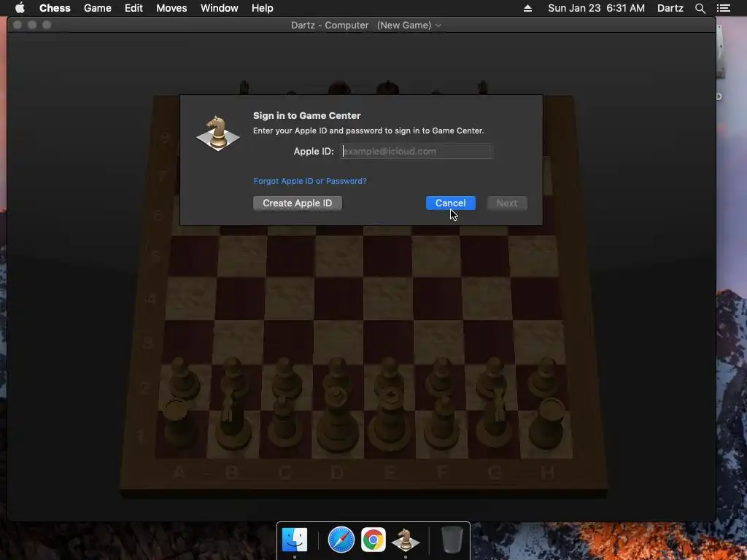Select the white bishop on F1

click(442, 422)
